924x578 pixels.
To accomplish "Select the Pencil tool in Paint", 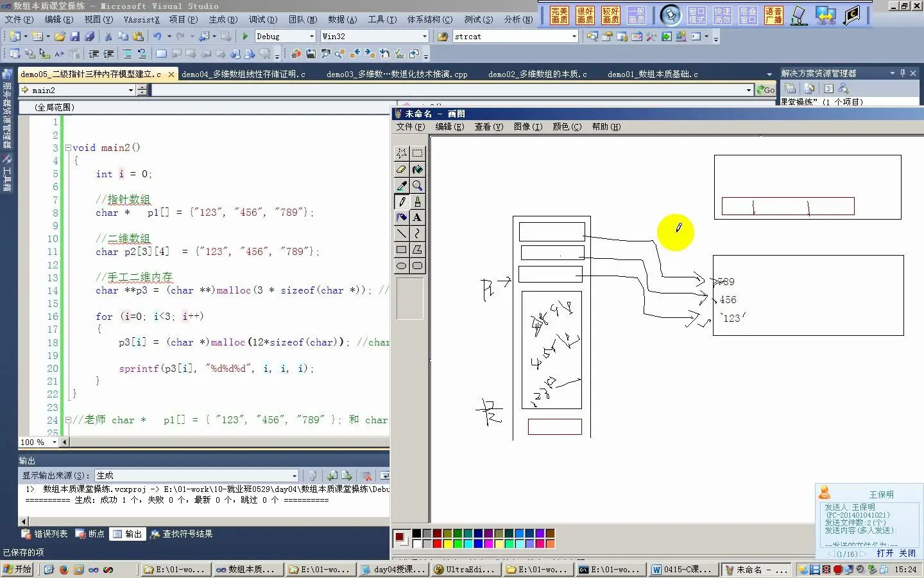I will [402, 201].
